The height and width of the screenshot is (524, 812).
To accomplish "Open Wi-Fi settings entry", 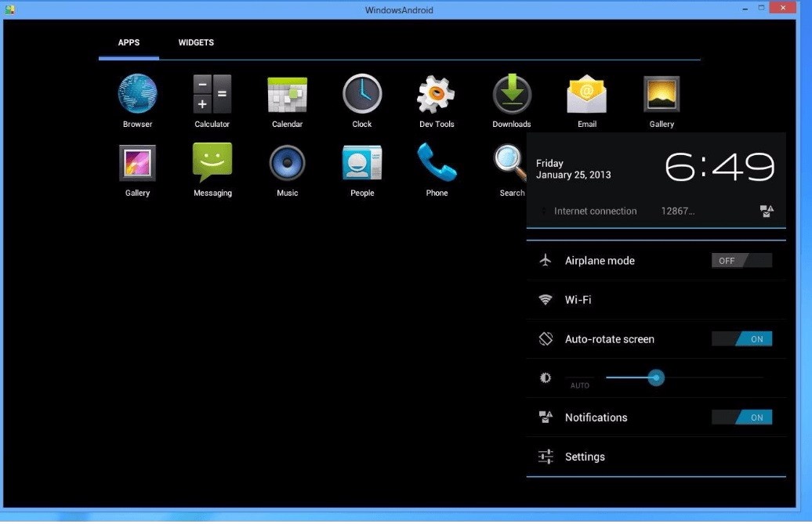I will tap(578, 300).
